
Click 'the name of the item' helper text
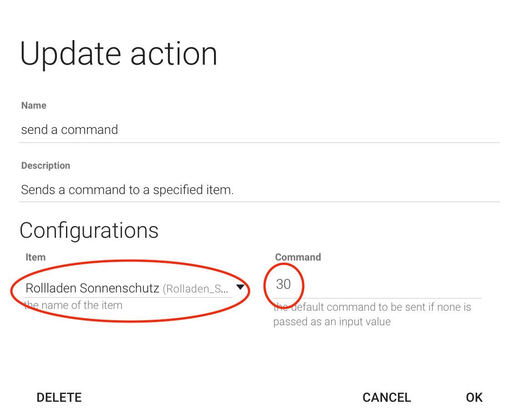[x=73, y=305]
